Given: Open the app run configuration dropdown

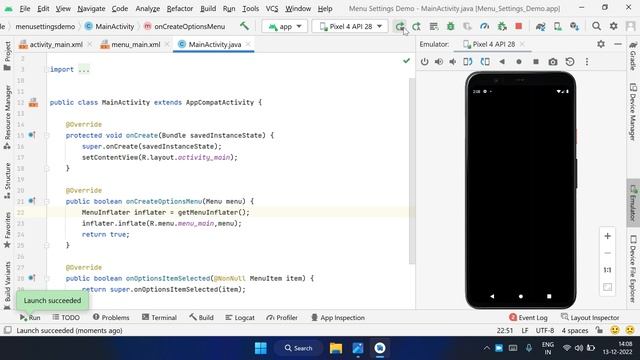Looking at the screenshot, I should pos(284,26).
